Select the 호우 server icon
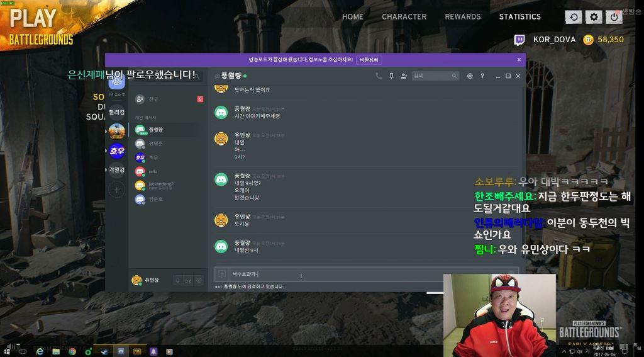Screen dimensions: 644x357 point(116,150)
